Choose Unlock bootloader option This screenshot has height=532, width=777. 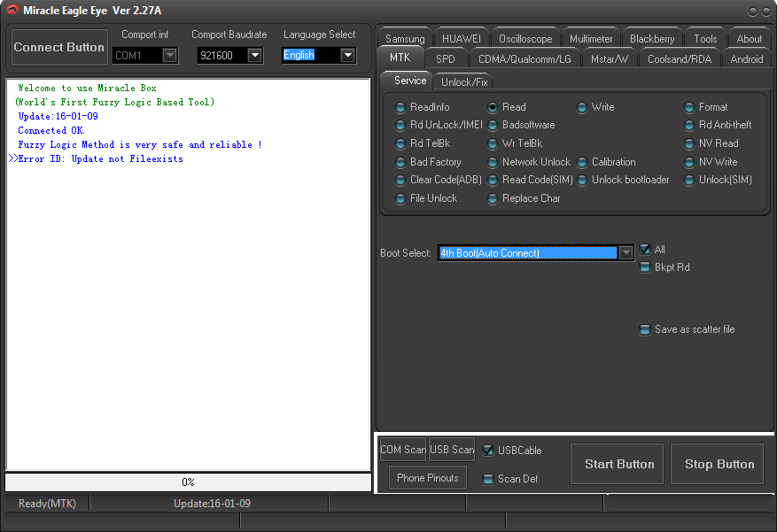[624, 180]
